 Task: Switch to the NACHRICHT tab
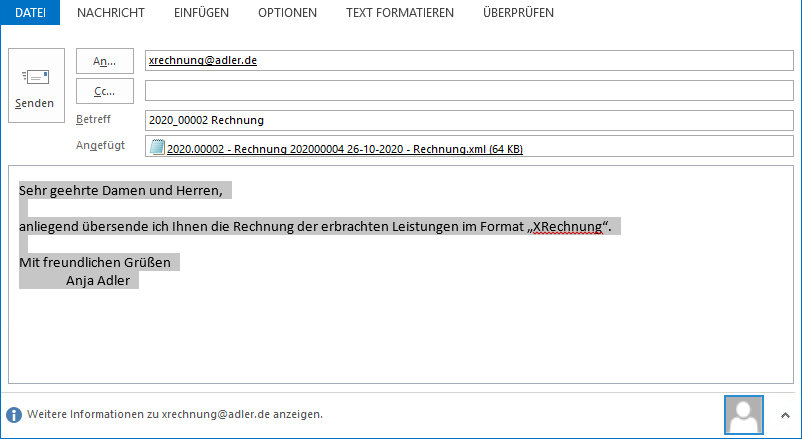click(111, 13)
